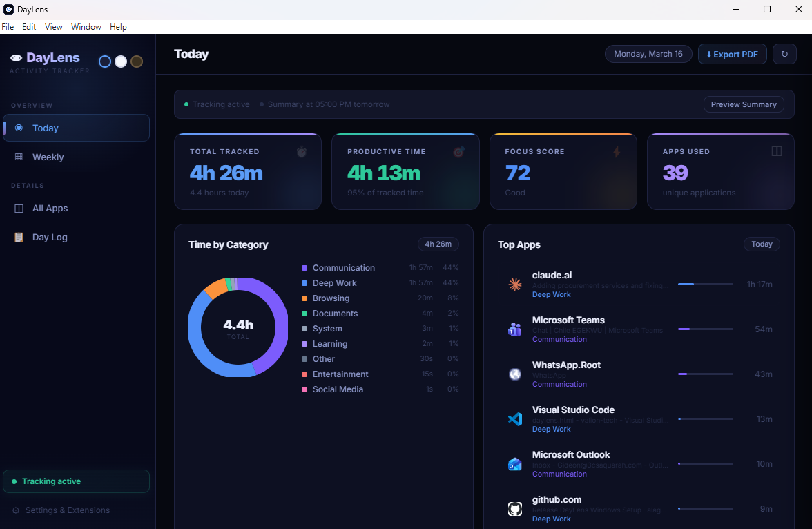Viewport: 812px width, 529px height.
Task: Click the Microsoft Teams usage progress bar
Action: click(x=706, y=329)
